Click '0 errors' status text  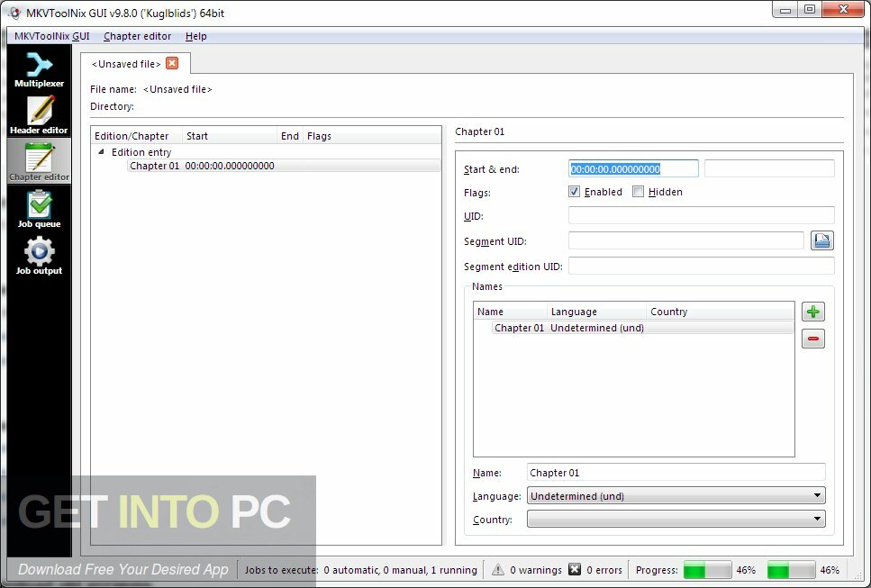[604, 570]
